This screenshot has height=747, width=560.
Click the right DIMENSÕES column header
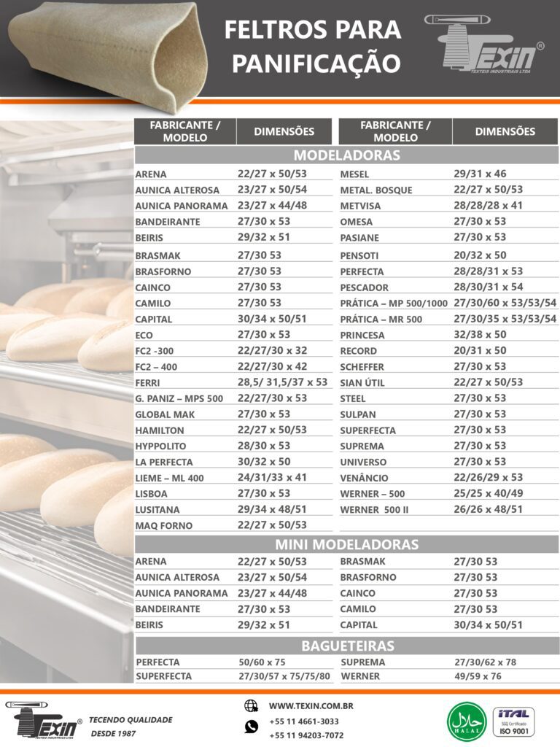[505, 131]
